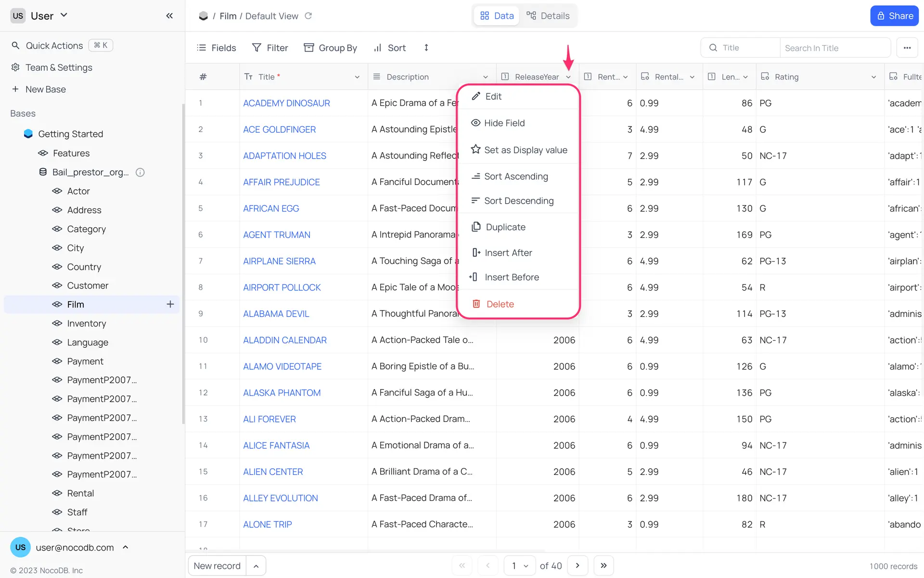Click row 10's ReleaseYear value 2006
The height and width of the screenshot is (578, 924).
pos(564,340)
